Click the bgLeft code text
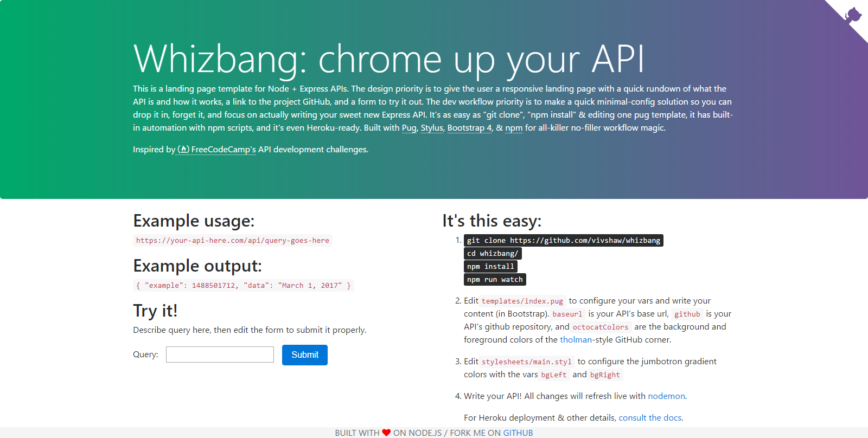 (x=554, y=375)
